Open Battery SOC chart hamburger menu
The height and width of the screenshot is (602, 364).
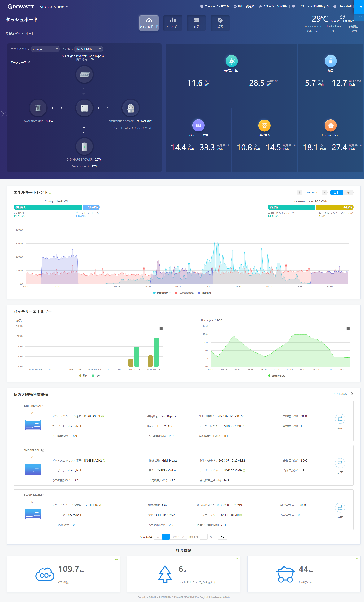point(348,328)
